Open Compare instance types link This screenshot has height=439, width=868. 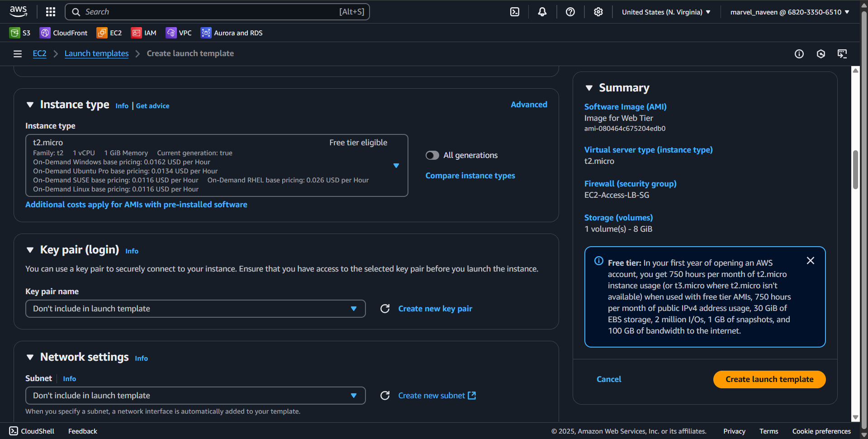point(470,176)
